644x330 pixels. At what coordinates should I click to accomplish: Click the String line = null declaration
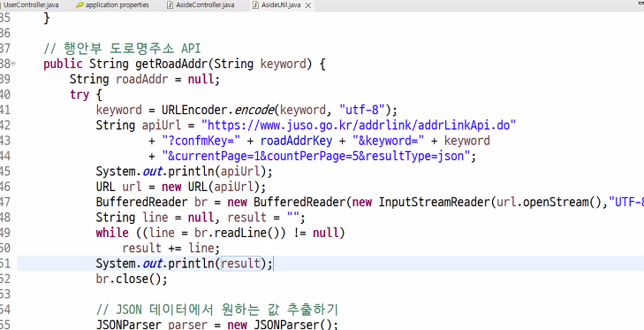point(155,218)
